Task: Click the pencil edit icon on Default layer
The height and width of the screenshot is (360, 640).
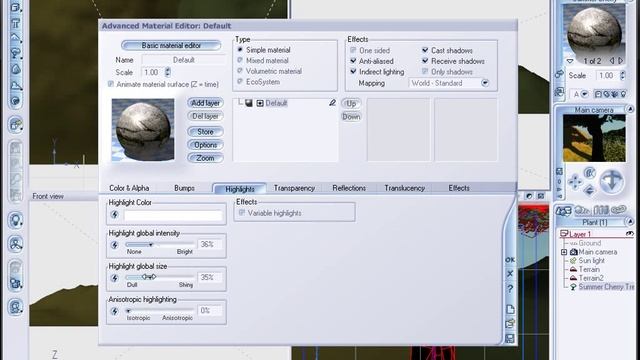Action: (x=332, y=103)
